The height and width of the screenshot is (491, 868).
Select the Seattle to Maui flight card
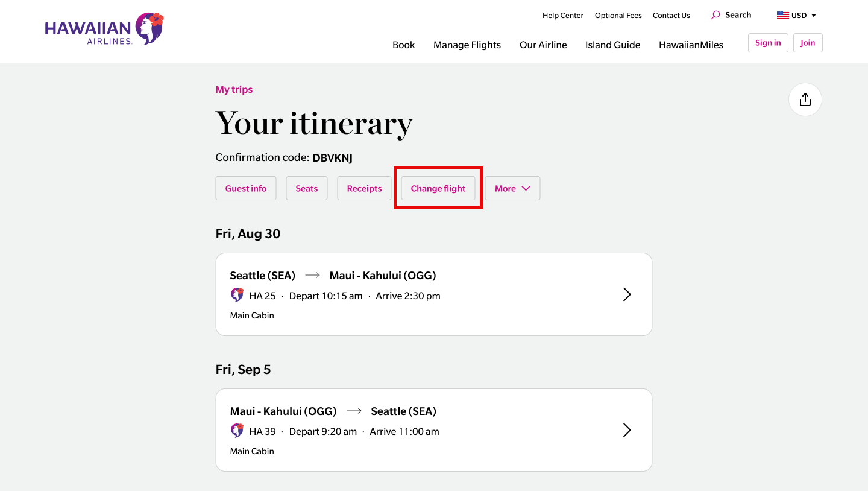(422, 294)
